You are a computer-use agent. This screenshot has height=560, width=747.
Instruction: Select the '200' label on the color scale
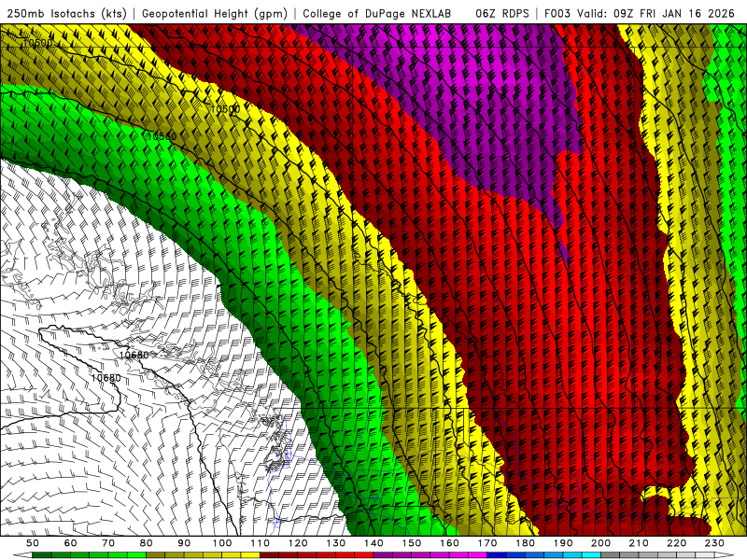[x=600, y=543]
